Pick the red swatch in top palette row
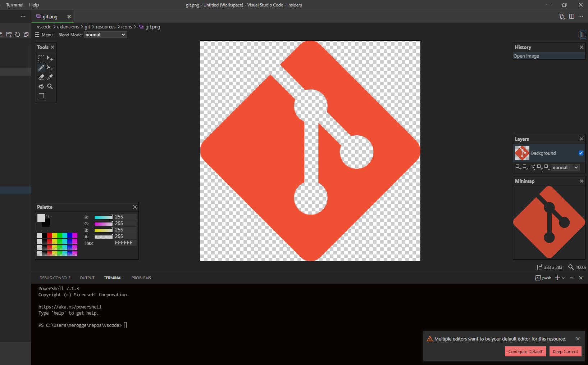The image size is (588, 365). click(x=50, y=235)
